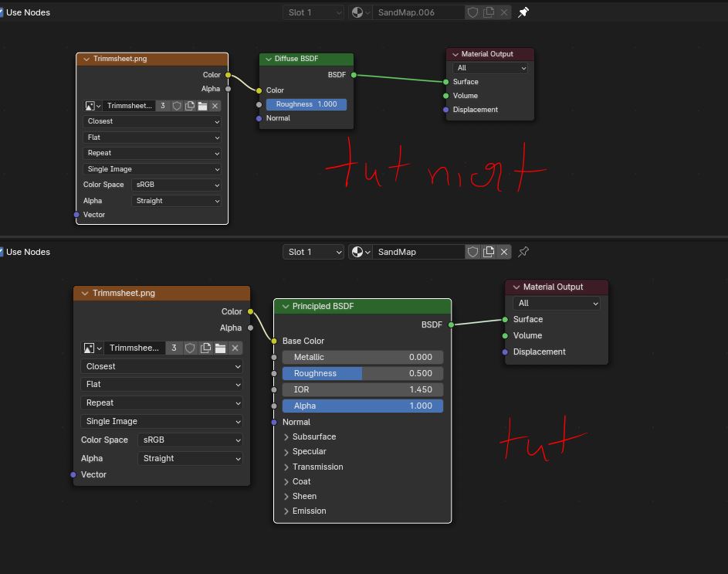The image size is (728, 574).
Task: Click open-image folder icon in Diffuse-connected Trimmsheet node
Action: [202, 106]
